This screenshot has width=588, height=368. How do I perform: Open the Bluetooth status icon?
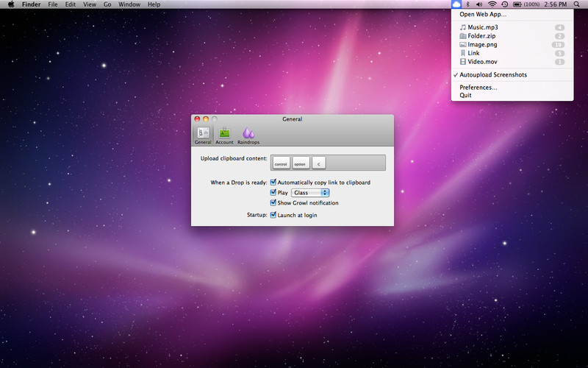pos(468,4)
